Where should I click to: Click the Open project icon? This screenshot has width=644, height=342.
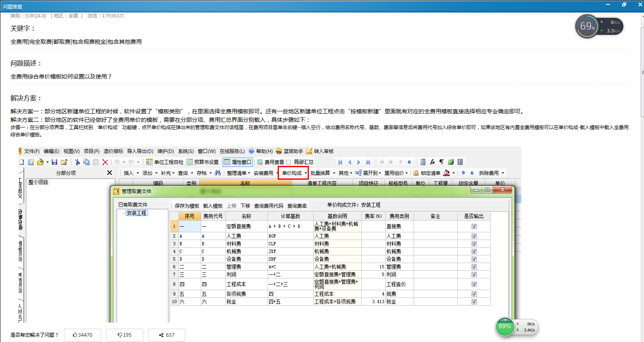[x=40, y=162]
